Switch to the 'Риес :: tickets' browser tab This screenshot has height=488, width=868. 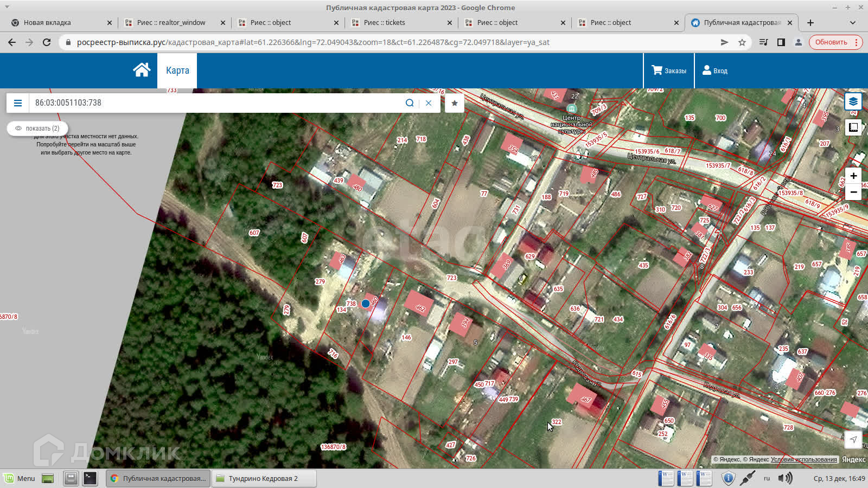385,23
